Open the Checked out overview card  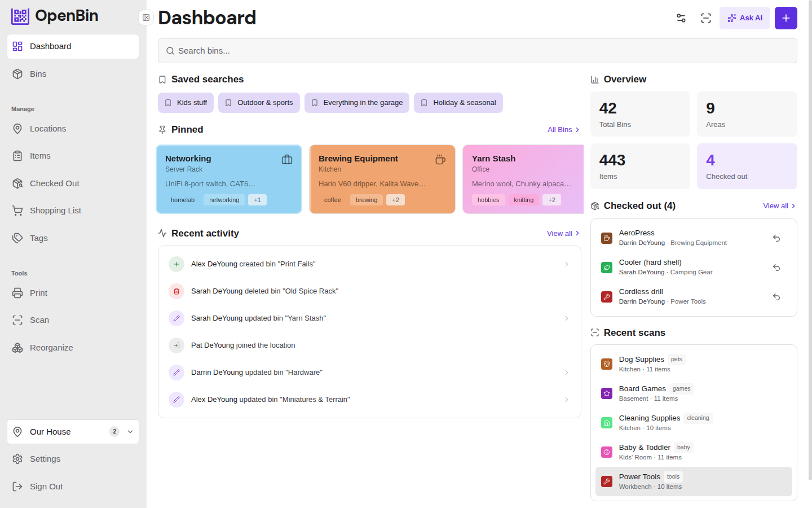pyautogui.click(x=747, y=166)
